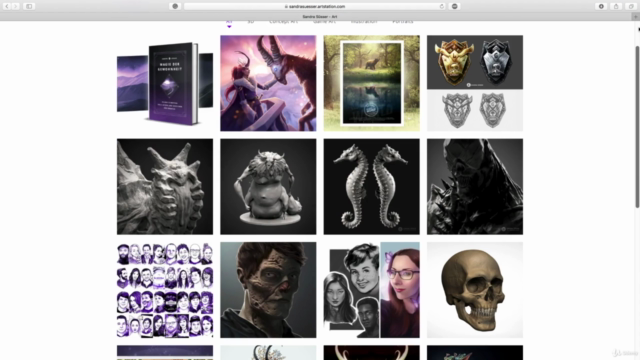640x360 pixels.
Task: Open the portrait collage with glasses woman
Action: click(371, 290)
